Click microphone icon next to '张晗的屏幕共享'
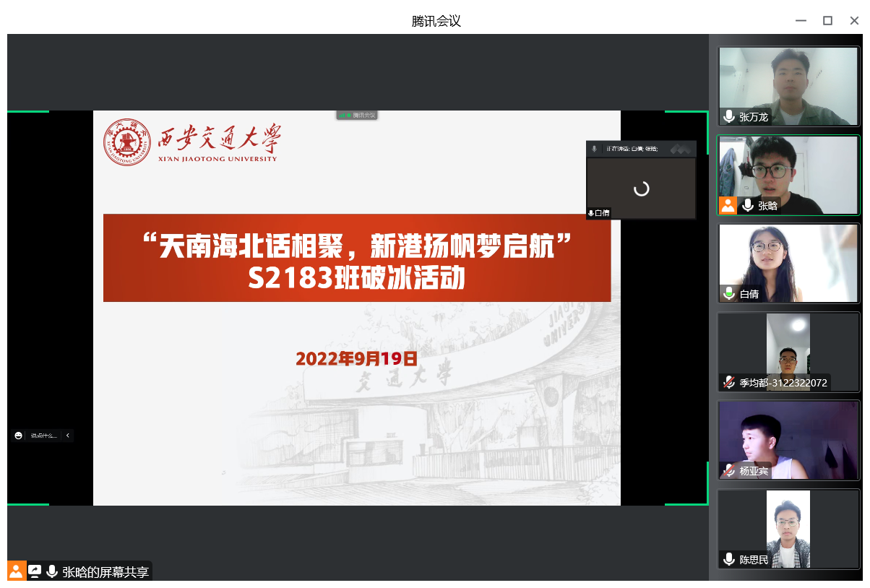This screenshot has width=870, height=588. click(x=52, y=571)
